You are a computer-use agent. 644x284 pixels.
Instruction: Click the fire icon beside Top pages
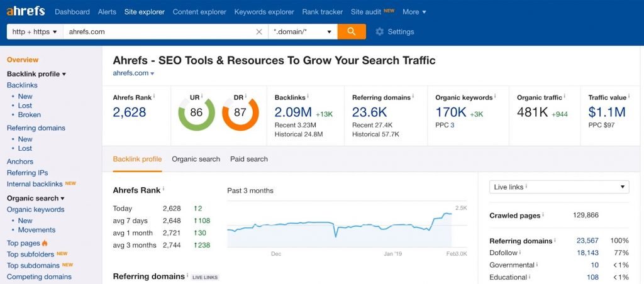[x=45, y=243]
